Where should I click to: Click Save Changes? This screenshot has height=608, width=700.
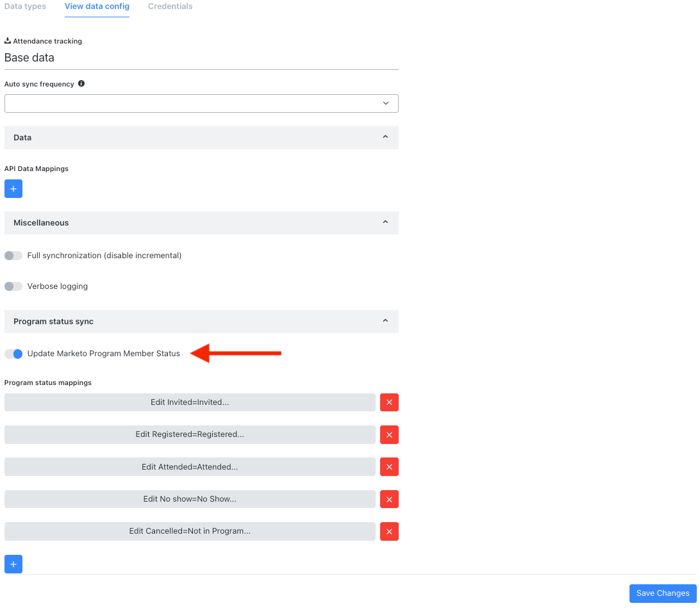[x=663, y=593]
